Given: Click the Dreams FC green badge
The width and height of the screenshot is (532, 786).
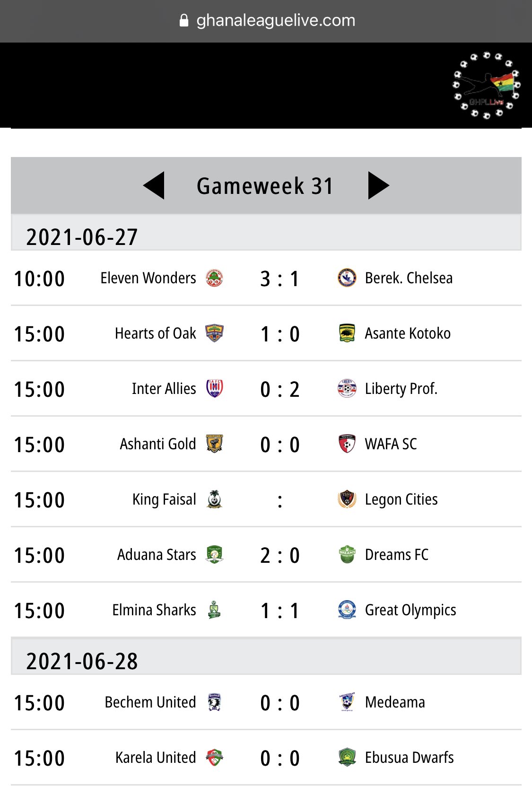Looking at the screenshot, I should point(347,555).
